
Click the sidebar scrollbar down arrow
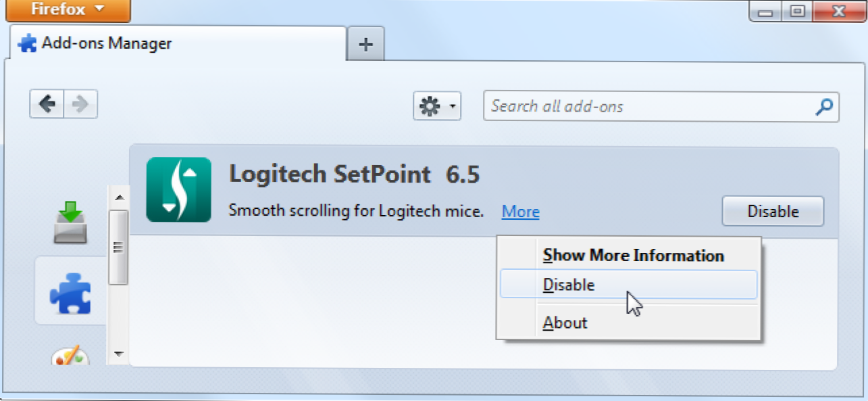[x=119, y=354]
